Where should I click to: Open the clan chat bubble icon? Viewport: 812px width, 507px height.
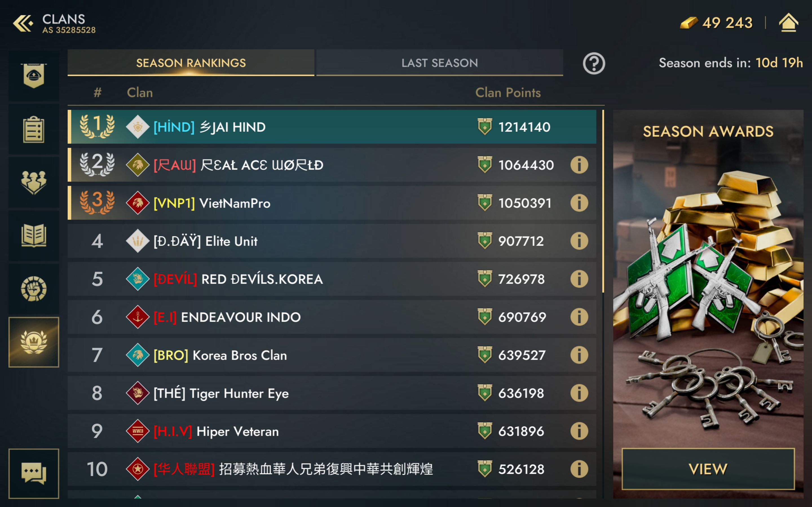click(x=34, y=473)
